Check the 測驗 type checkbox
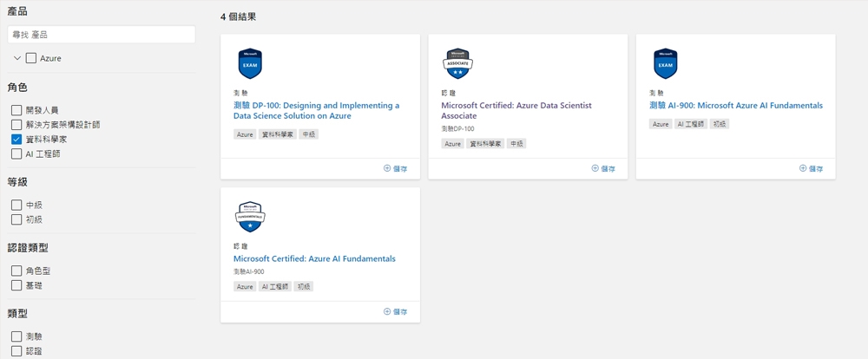Viewport: 868px width, 359px height. pos(16,336)
